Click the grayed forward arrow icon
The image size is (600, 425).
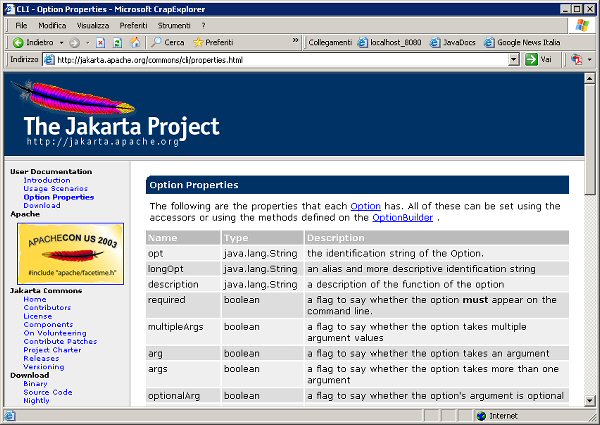(75, 42)
